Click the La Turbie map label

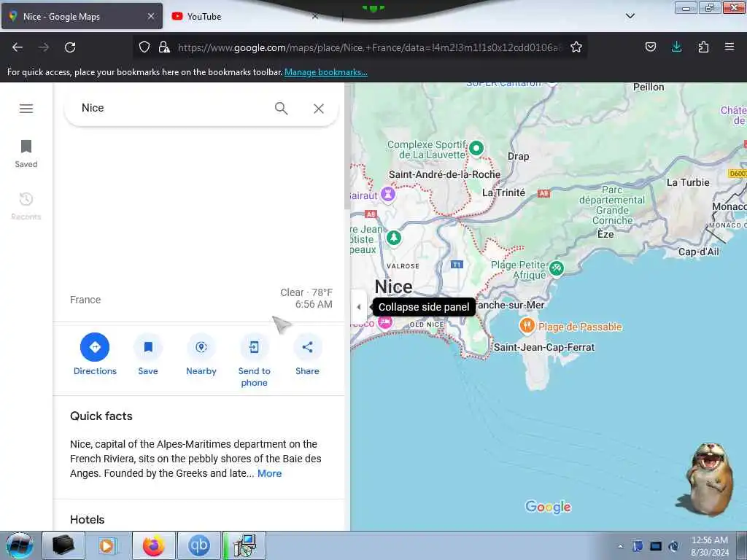click(688, 182)
